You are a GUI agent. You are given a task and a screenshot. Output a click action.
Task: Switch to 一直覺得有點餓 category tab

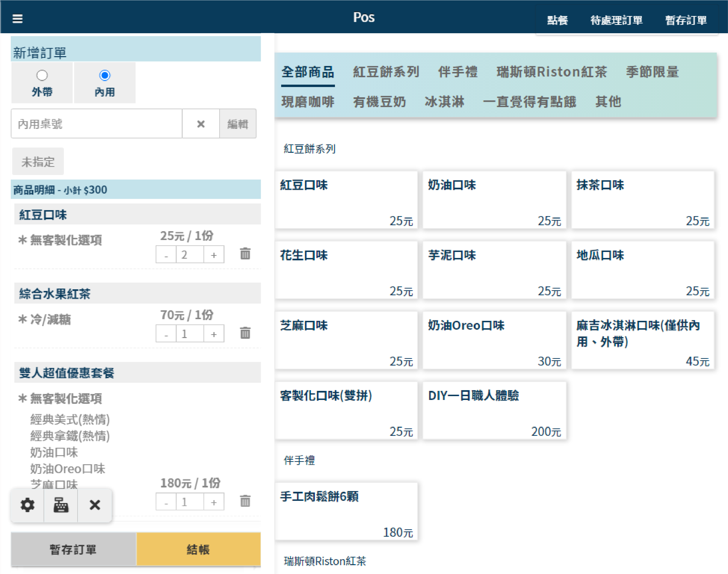tap(529, 102)
